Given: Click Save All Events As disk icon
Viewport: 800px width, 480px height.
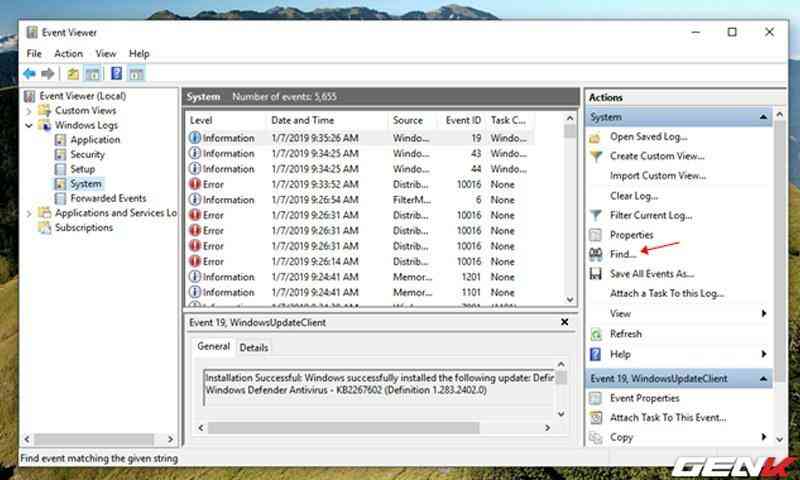Looking at the screenshot, I should pos(595,274).
